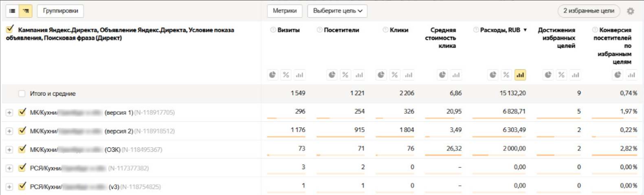Select the 26,32 average click cost cell
Image resolution: width=644 pixels, height=195 pixels.
454,148
